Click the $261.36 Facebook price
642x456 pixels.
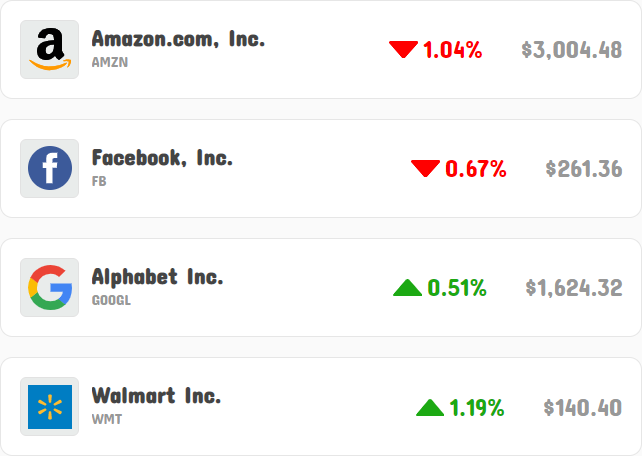pos(584,169)
